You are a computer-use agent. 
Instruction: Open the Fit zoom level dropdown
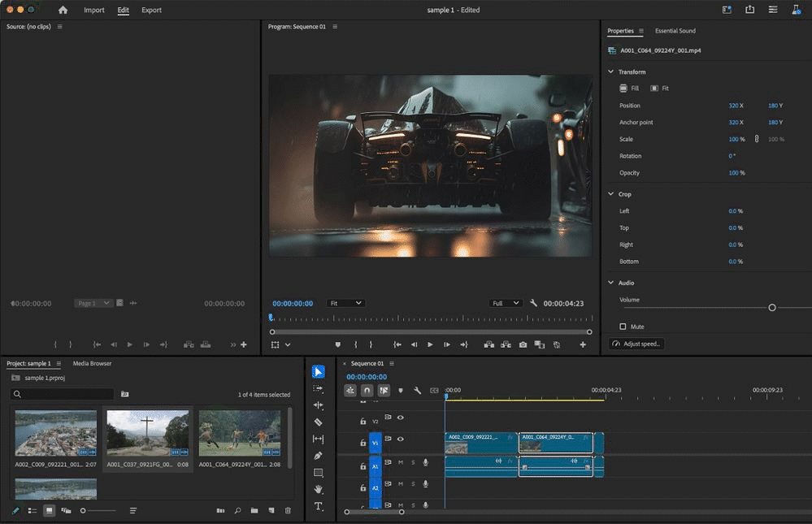[x=345, y=303]
